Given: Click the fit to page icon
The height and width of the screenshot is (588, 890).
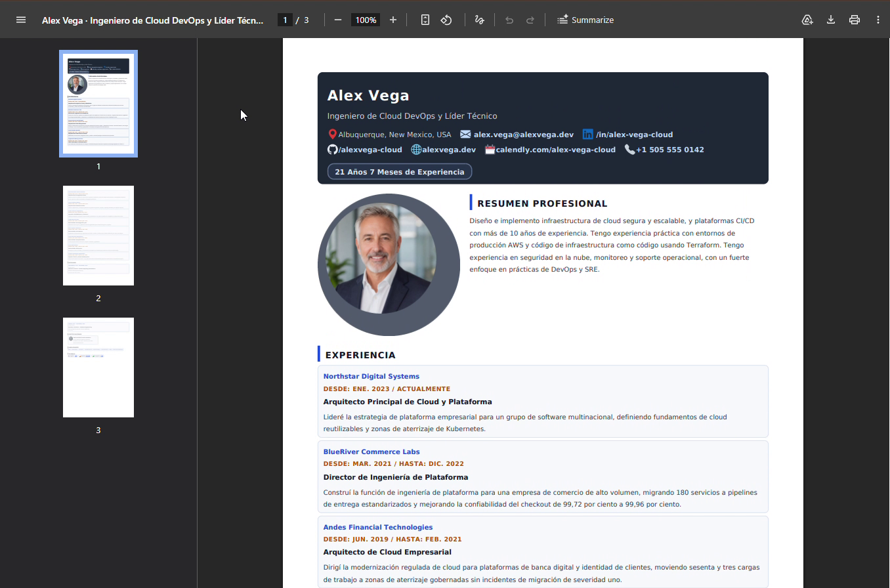Looking at the screenshot, I should pyautogui.click(x=425, y=20).
